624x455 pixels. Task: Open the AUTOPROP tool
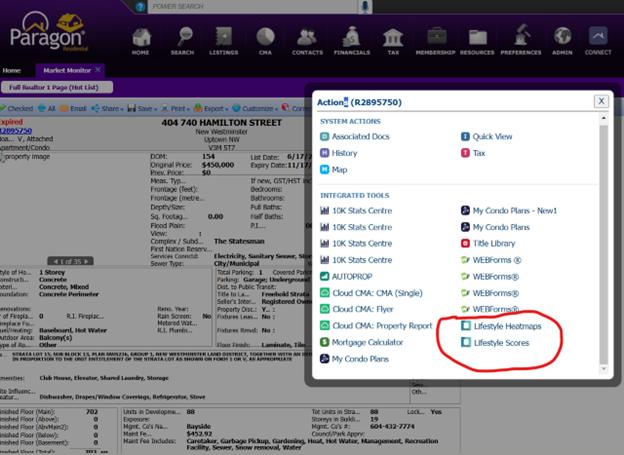pos(346,276)
